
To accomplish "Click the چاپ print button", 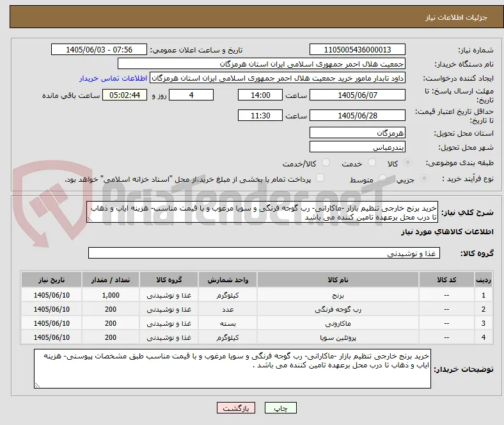I will [x=281, y=408].
